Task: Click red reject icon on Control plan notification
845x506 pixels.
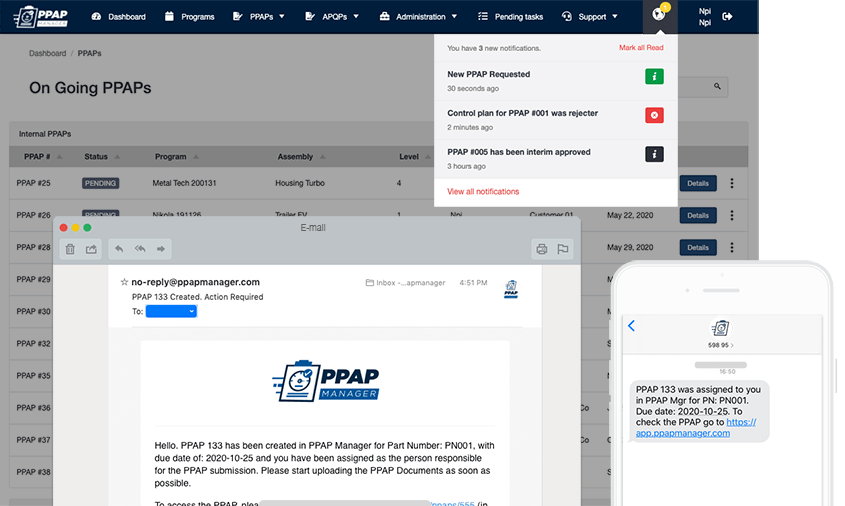Action: click(x=654, y=115)
